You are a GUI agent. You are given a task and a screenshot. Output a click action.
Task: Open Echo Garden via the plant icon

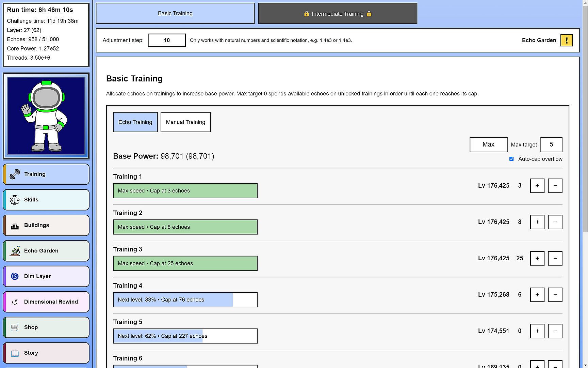coord(15,251)
